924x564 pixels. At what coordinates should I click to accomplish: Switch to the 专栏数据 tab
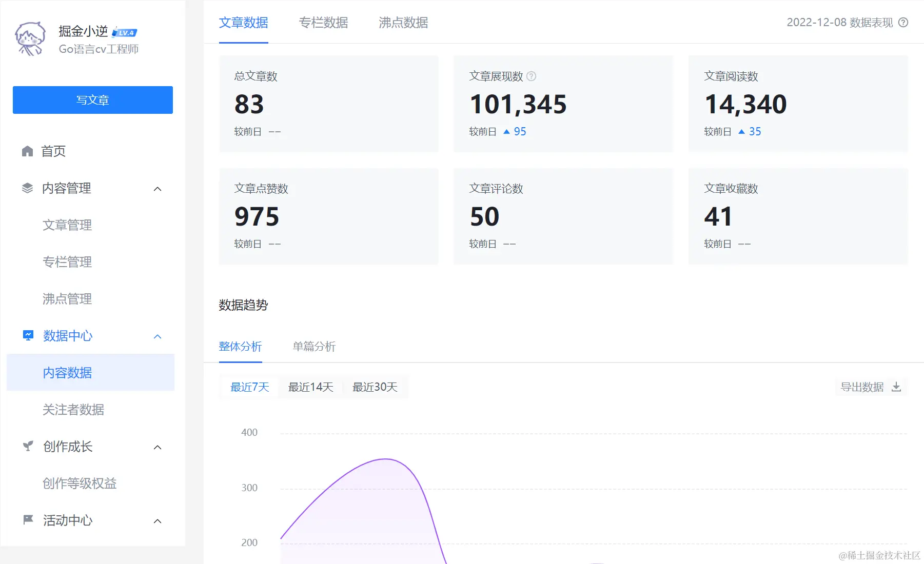[324, 23]
